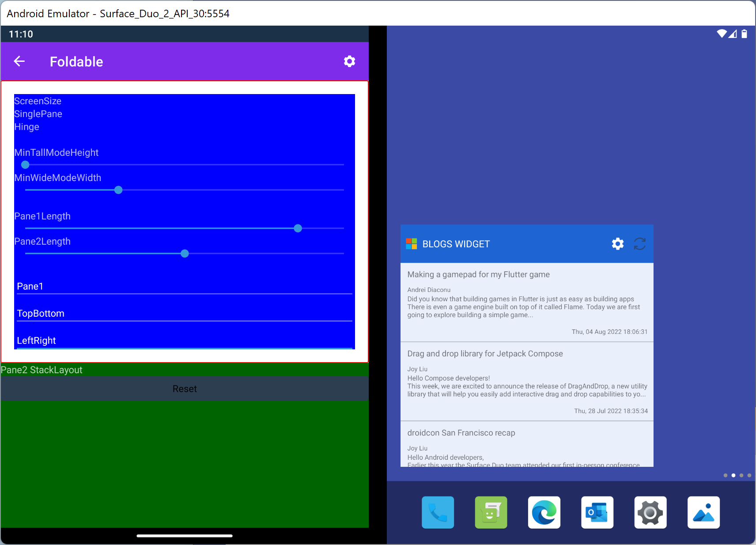This screenshot has height=545, width=756.
Task: Tap the home gesture bar on left screen
Action: 185,536
